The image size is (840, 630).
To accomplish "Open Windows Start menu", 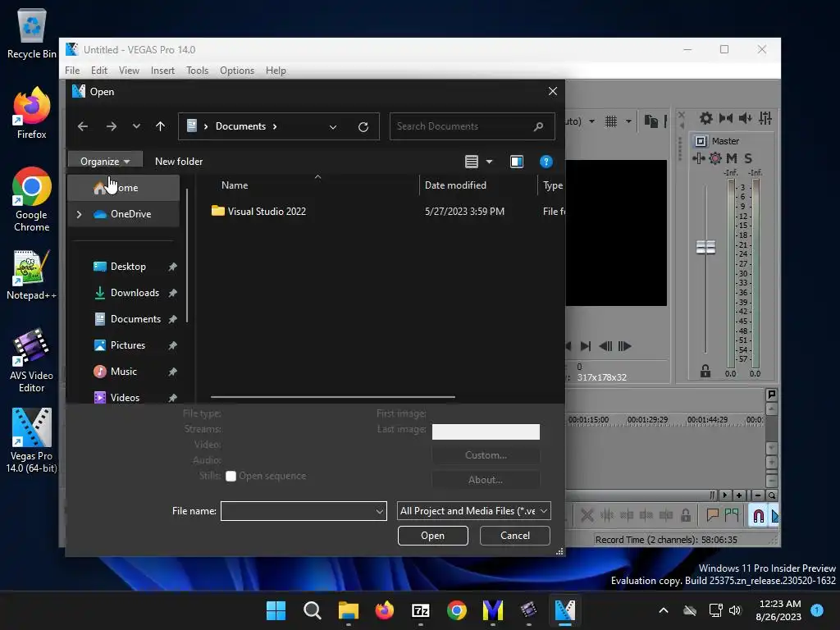I will pyautogui.click(x=276, y=610).
